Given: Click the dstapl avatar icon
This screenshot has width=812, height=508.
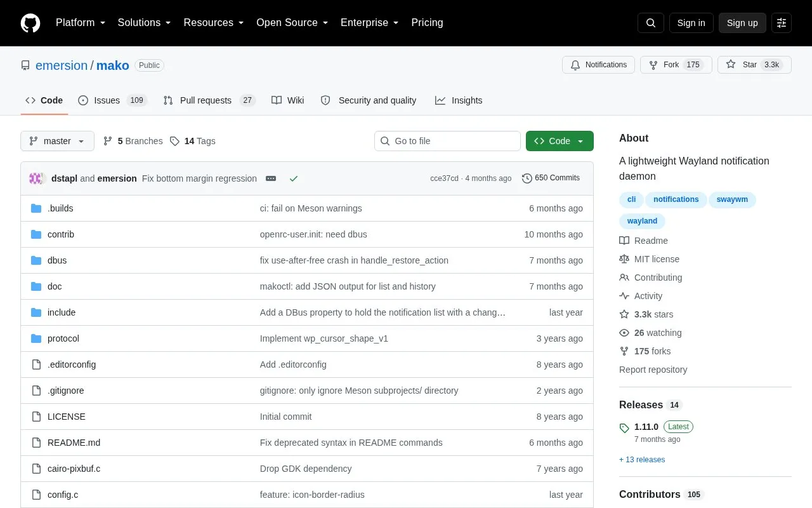Looking at the screenshot, I should pos(36,178).
